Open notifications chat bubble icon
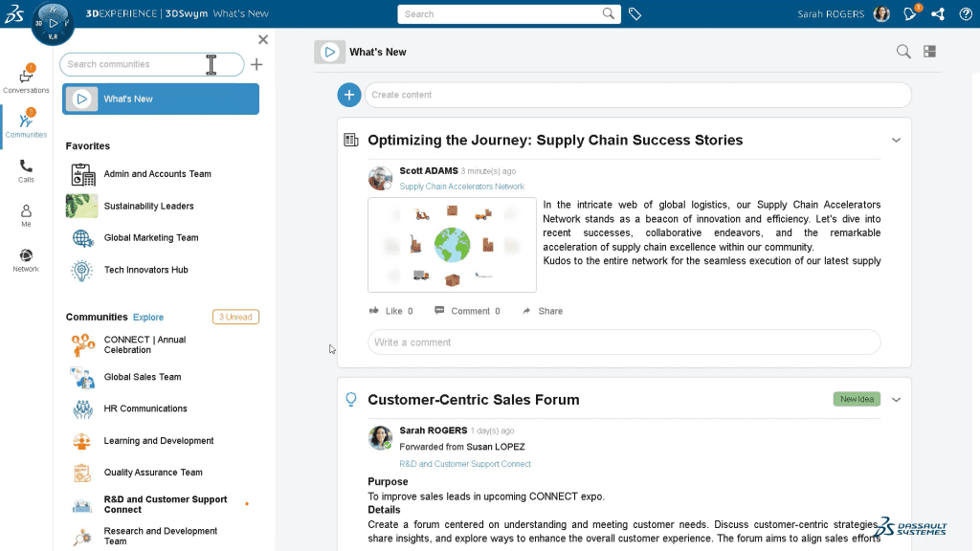The image size is (980, 551). pos(911,13)
